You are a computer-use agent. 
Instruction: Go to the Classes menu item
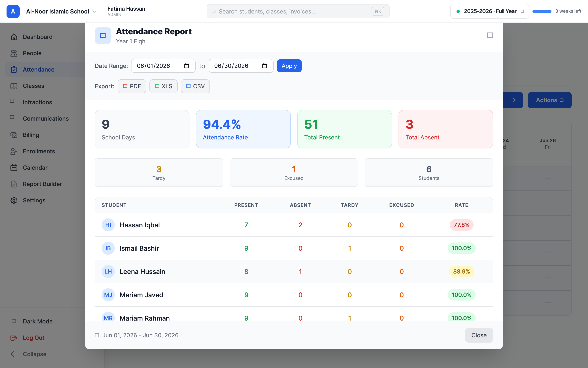(x=33, y=86)
